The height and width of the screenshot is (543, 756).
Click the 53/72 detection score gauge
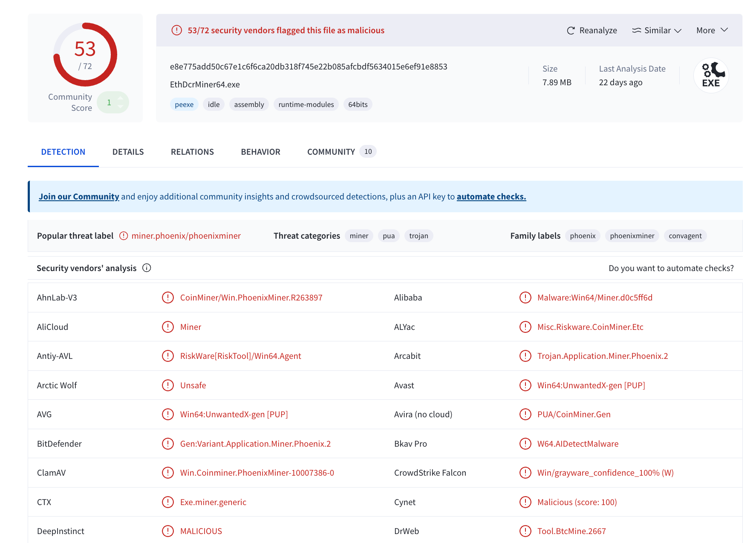[x=85, y=55]
